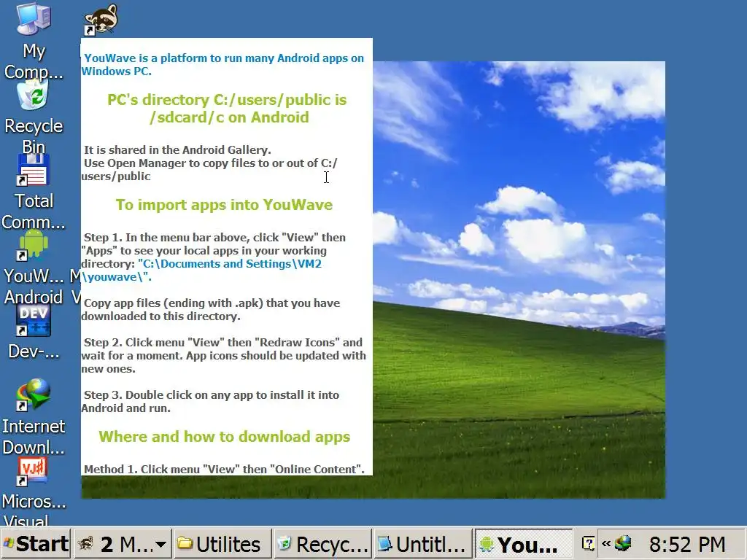747x560 pixels.
Task: Click the Bliss wallpaper in YouWave Android screen
Action: pos(519,279)
